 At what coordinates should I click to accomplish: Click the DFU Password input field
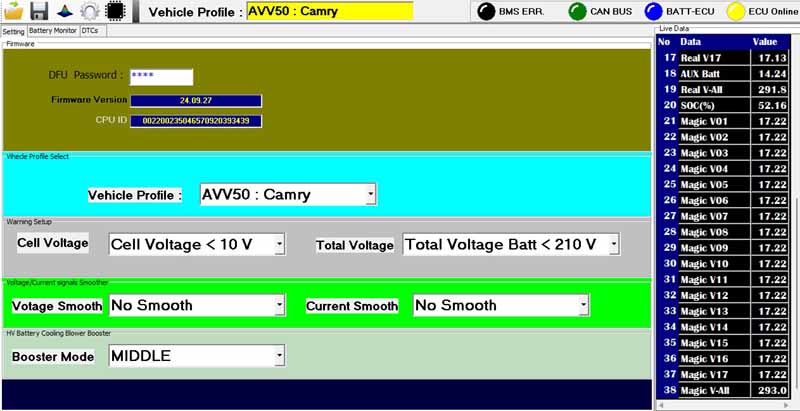[x=161, y=76]
